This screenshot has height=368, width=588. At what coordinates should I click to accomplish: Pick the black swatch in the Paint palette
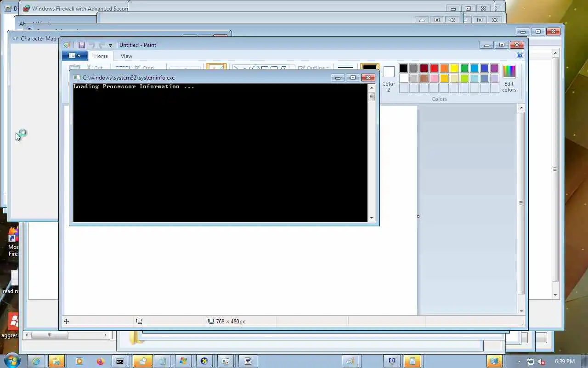pyautogui.click(x=404, y=68)
